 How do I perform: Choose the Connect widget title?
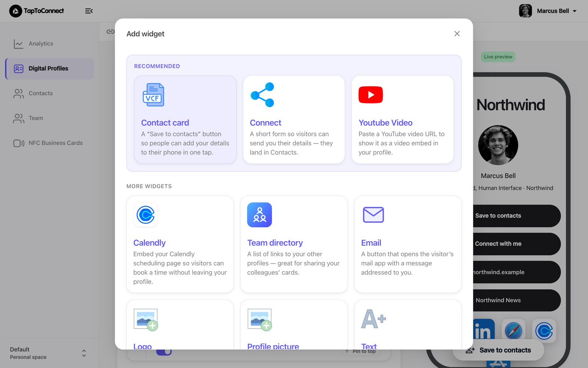tap(265, 123)
